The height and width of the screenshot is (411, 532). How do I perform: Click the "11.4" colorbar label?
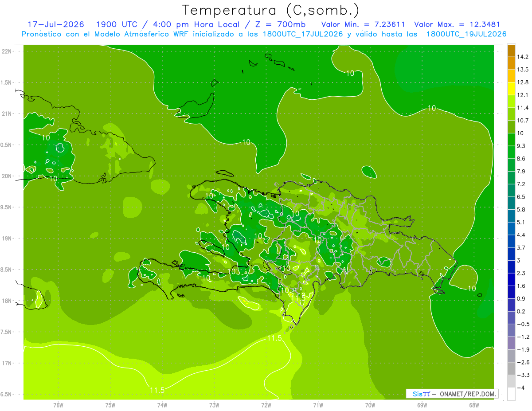(x=523, y=108)
